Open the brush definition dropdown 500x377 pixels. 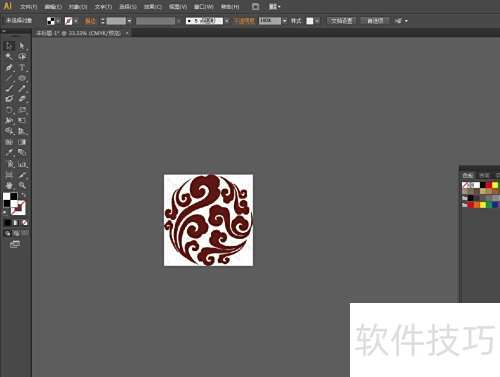pos(227,21)
